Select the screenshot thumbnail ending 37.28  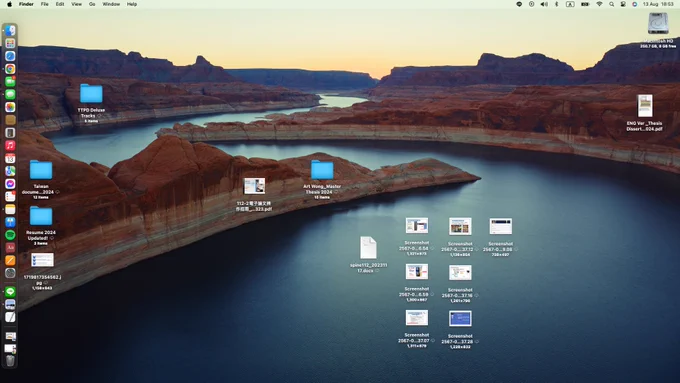coord(460,318)
